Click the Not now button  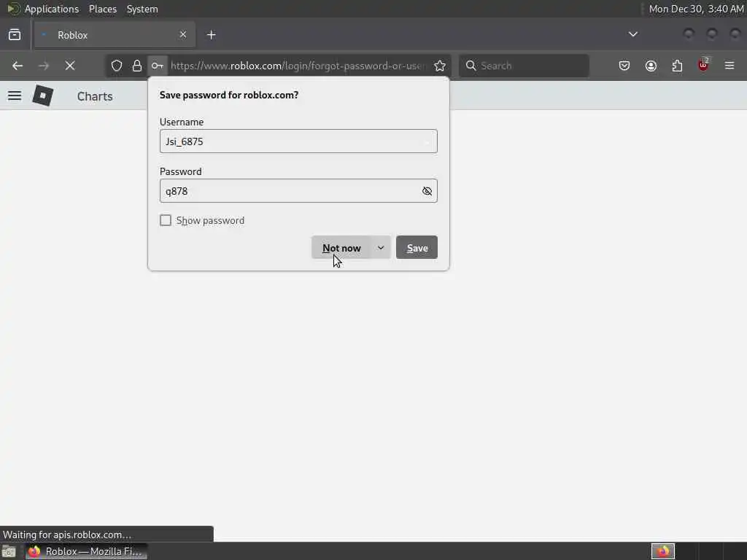(341, 248)
